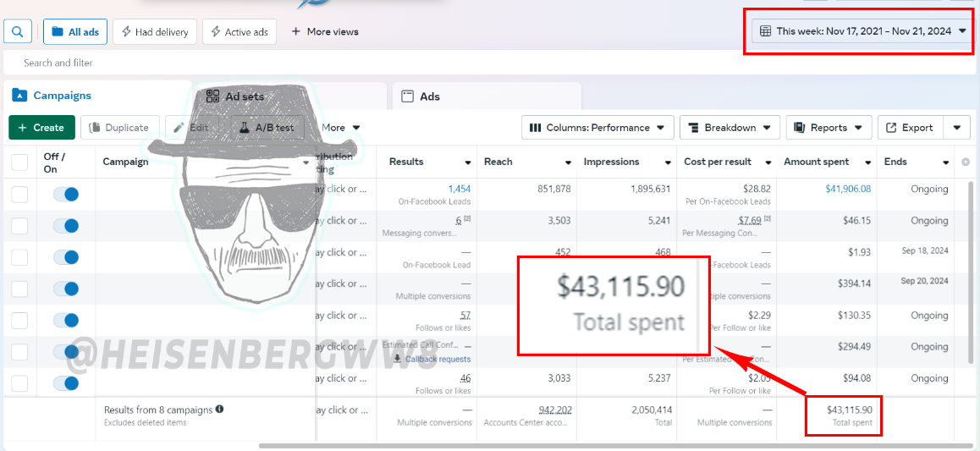This screenshot has height=451, width=980.
Task: Start an A/B test
Action: coord(267,128)
